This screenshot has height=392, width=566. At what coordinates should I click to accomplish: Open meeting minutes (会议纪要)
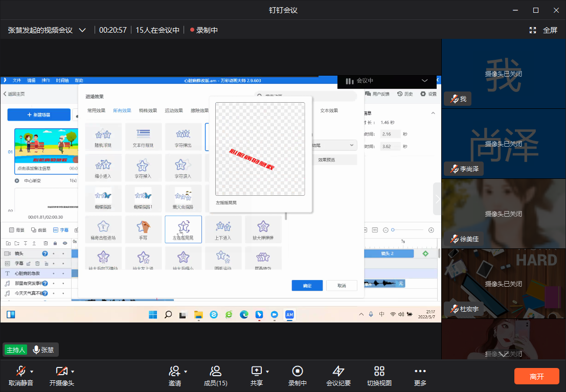pos(338,371)
